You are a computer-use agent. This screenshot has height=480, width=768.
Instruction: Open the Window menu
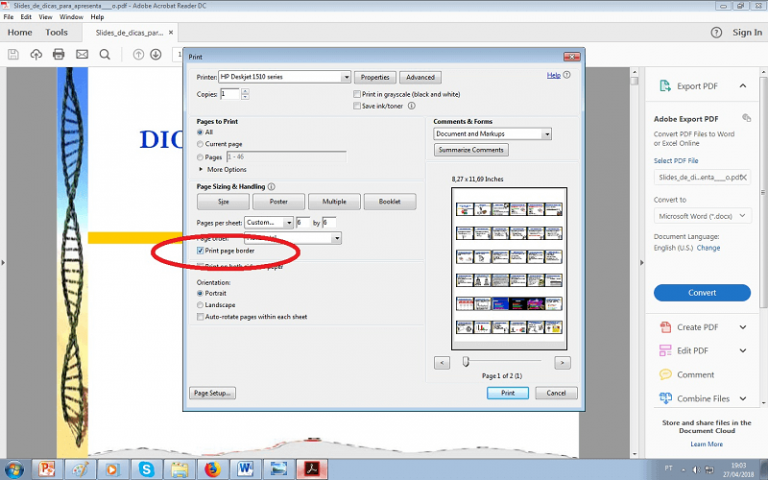(71, 17)
